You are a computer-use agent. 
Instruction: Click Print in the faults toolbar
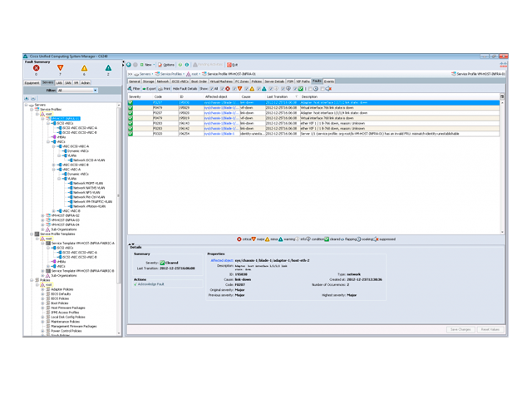tap(165, 88)
